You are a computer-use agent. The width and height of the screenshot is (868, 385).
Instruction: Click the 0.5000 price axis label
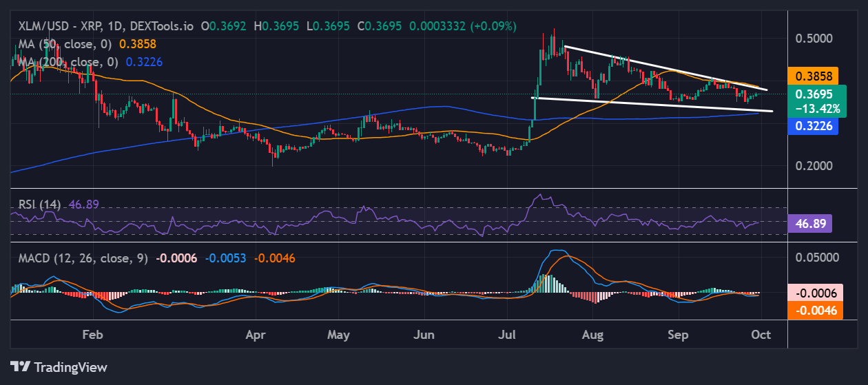814,38
